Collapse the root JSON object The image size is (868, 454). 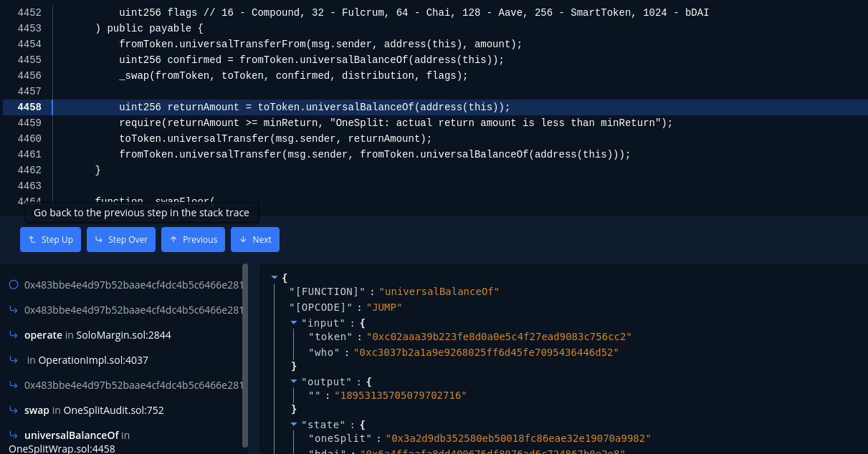(274, 277)
